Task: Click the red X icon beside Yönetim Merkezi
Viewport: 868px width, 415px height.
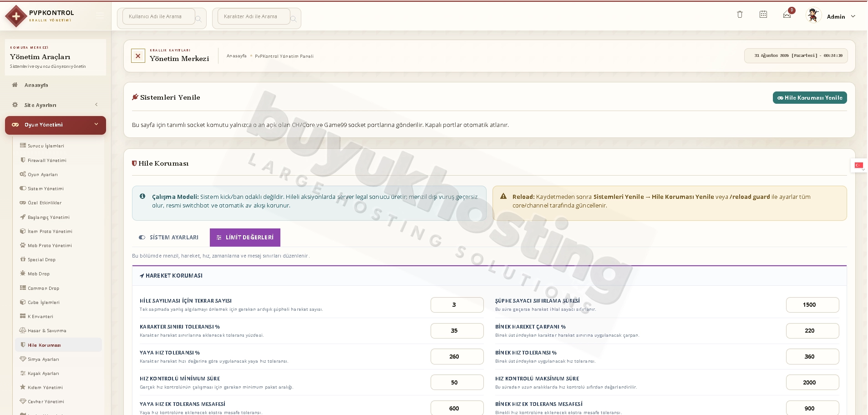Action: pyautogui.click(x=138, y=56)
